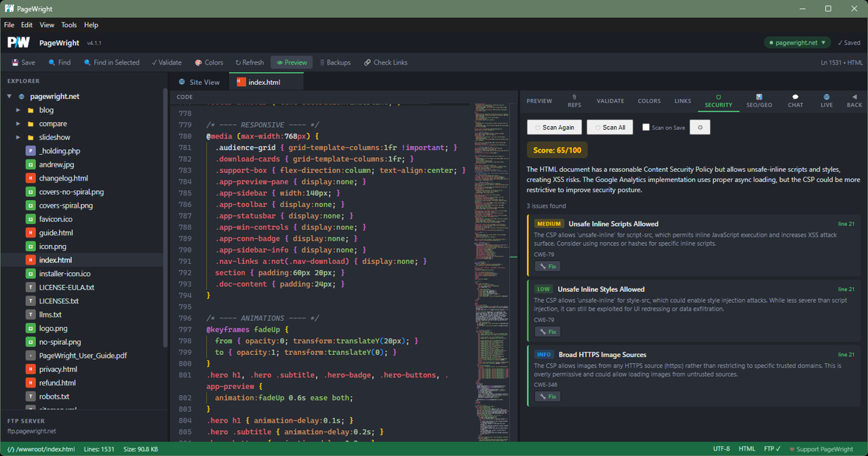
Task: Open the Tools menu
Action: [x=68, y=24]
